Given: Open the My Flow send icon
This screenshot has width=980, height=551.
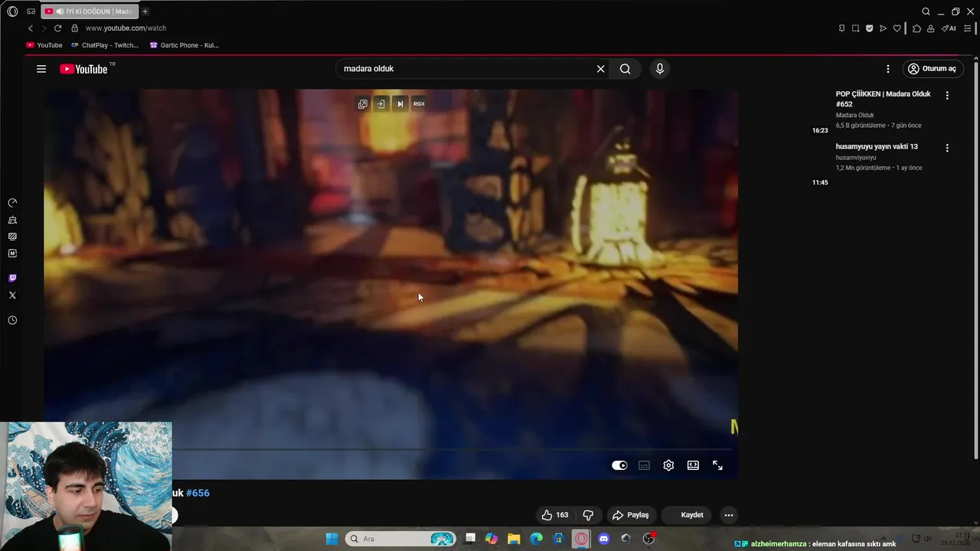Looking at the screenshot, I should click(883, 28).
